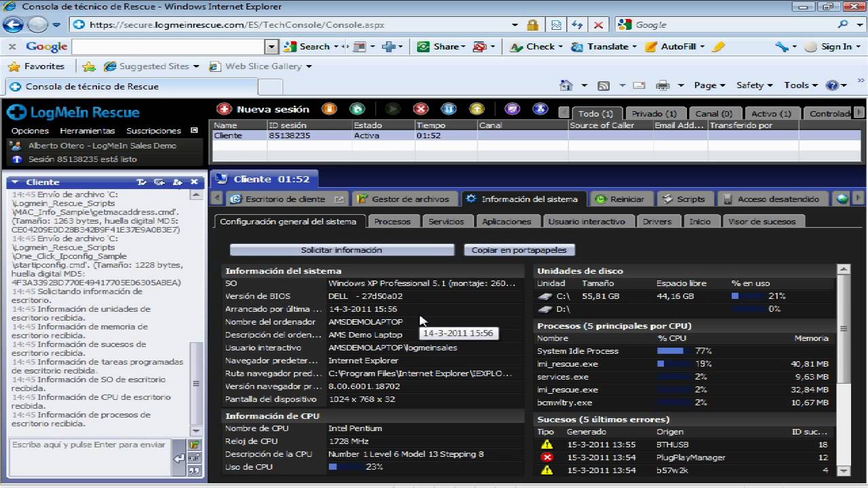
Task: Click the yellow up-arrow session toolbar icon
Action: coord(477,109)
